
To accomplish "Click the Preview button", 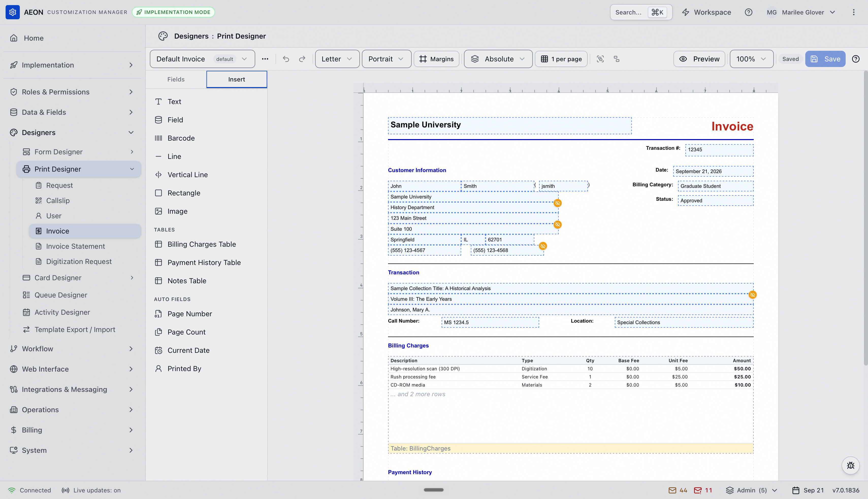I will [x=699, y=59].
